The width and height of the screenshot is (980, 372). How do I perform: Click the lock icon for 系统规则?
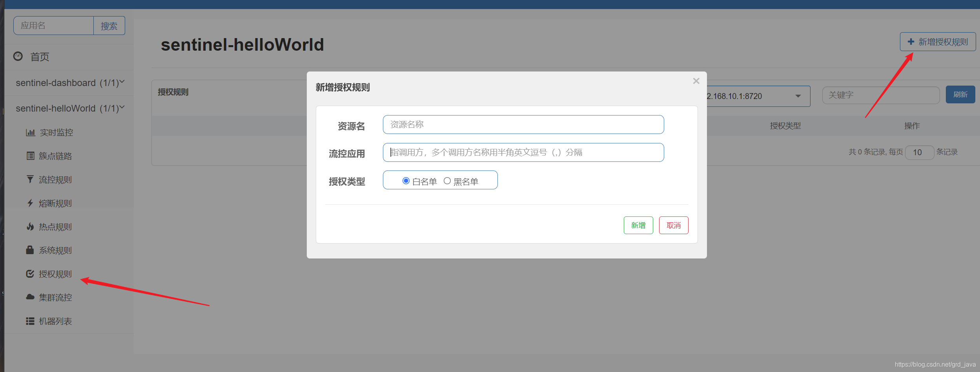tap(30, 250)
